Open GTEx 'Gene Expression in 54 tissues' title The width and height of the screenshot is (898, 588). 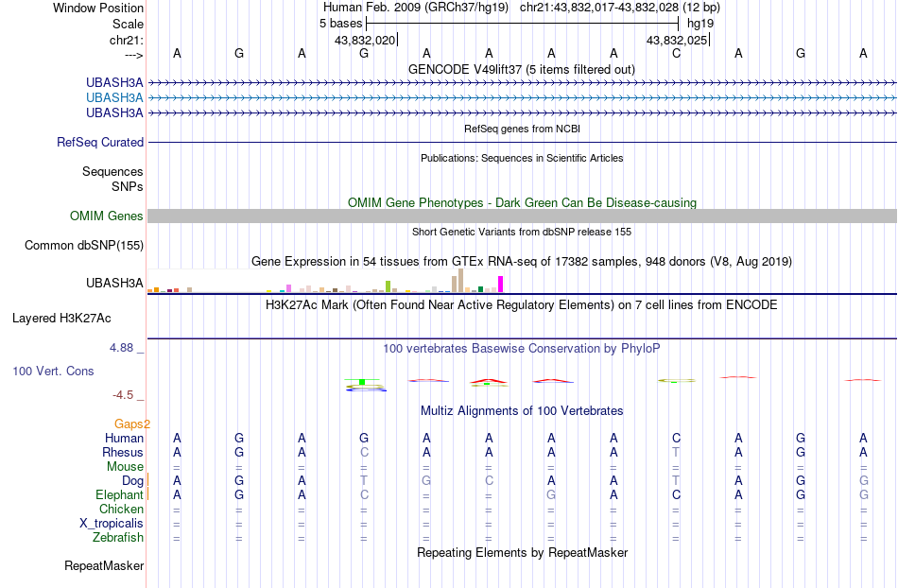coord(522,262)
